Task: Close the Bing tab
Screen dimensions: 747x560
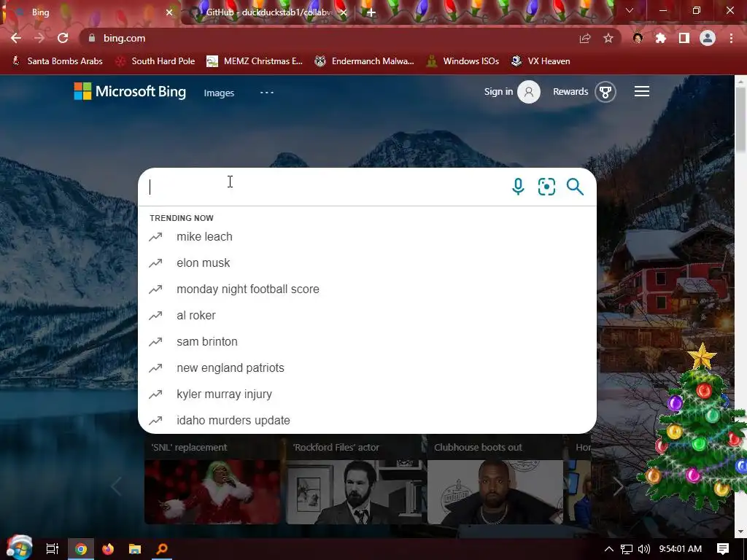Action: pyautogui.click(x=169, y=12)
